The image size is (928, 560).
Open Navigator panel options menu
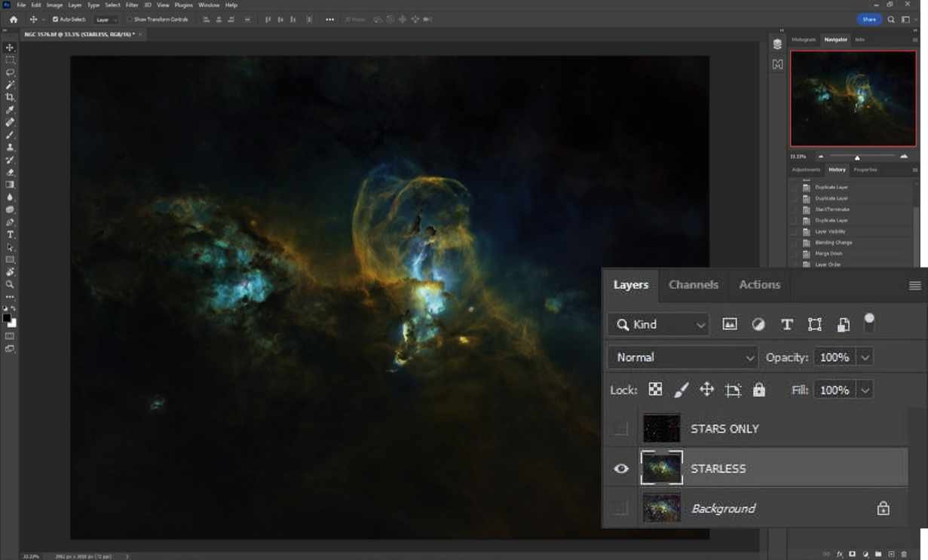[914, 39]
